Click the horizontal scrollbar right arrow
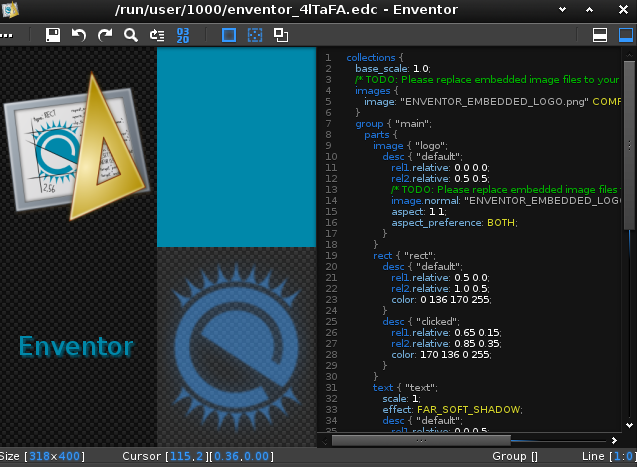The image size is (637, 467). (x=614, y=440)
